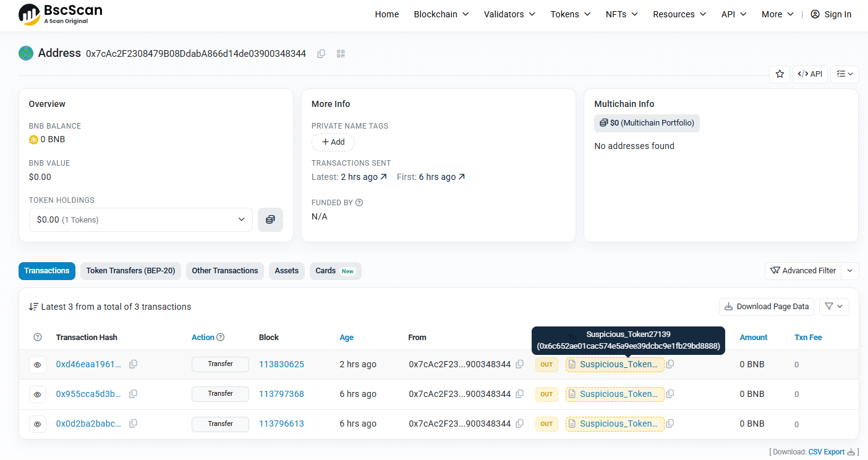Screen dimensions: 868x460
Task: Open block 113796613
Action: coord(281,424)
